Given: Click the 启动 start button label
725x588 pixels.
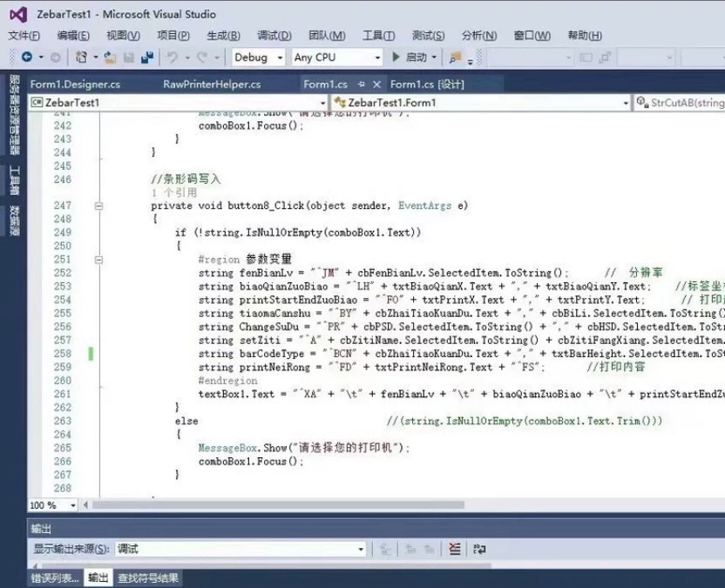Looking at the screenshot, I should point(417,57).
